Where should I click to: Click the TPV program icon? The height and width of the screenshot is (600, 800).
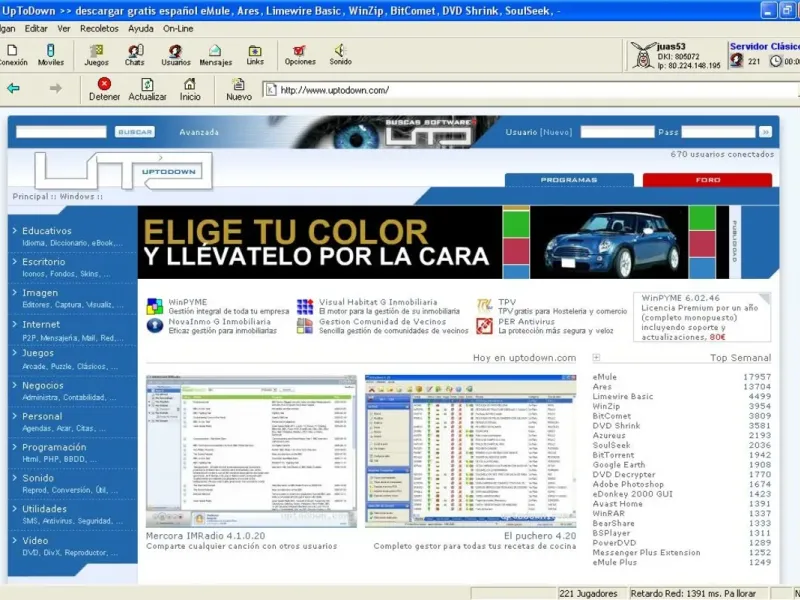[x=484, y=305]
